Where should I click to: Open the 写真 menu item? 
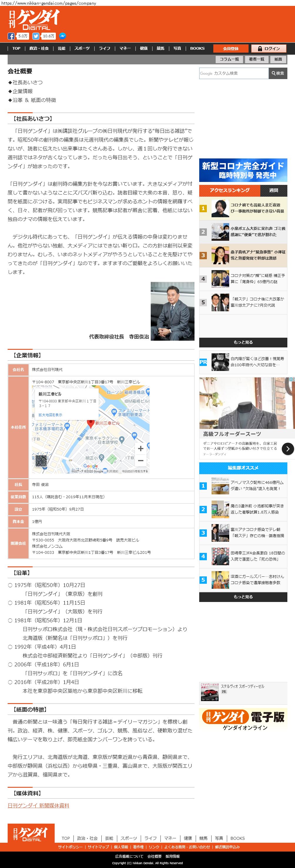[177, 48]
